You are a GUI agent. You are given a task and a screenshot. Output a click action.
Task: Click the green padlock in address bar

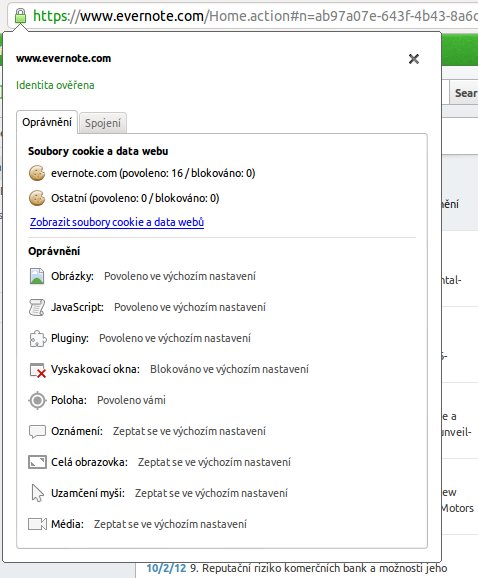(20, 16)
